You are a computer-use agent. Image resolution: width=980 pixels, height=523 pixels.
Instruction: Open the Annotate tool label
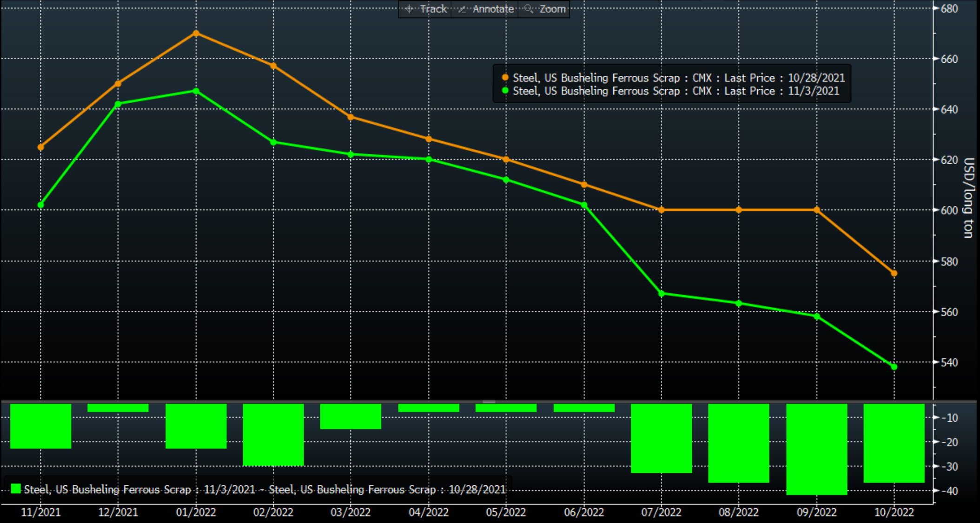[493, 9]
